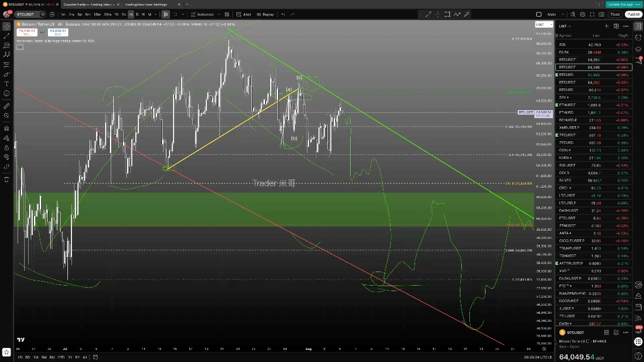Select the zoom-in magnifier tool in left sidebar
Image resolution: width=644 pixels, height=362 pixels.
point(7,116)
